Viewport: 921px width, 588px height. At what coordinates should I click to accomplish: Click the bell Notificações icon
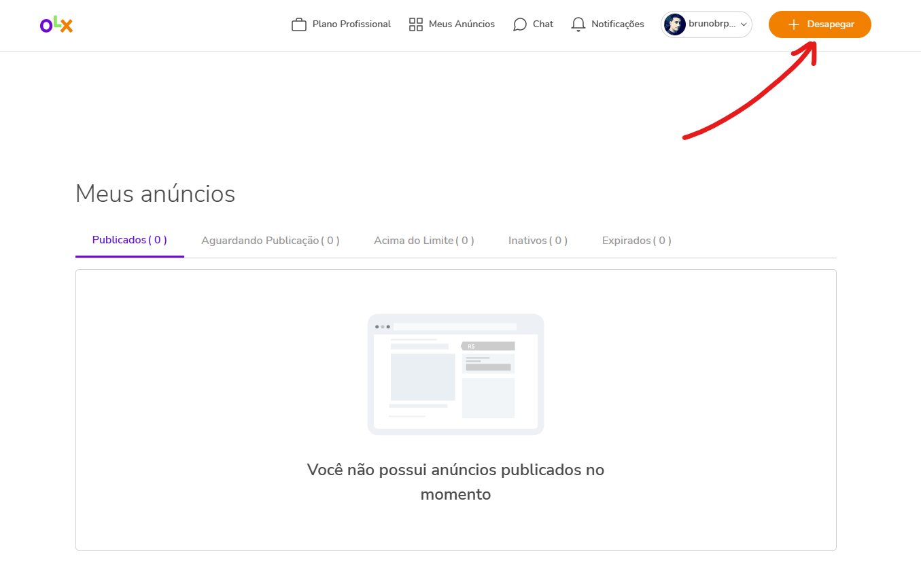pos(578,24)
